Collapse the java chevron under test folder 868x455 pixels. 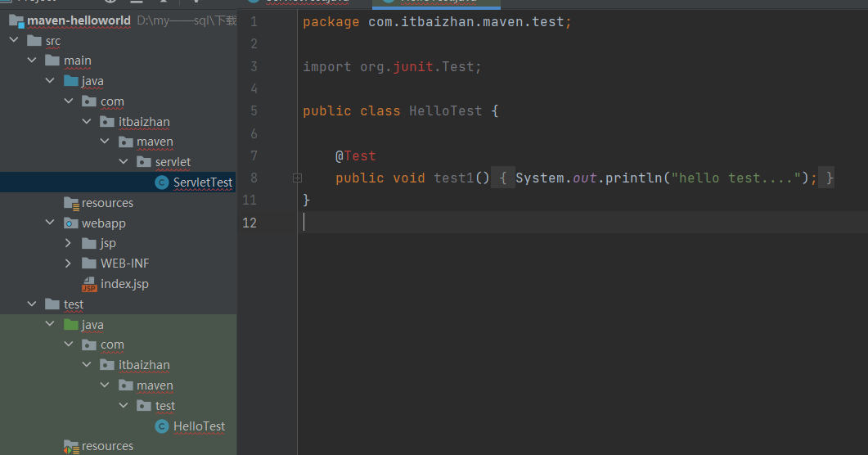(x=50, y=324)
